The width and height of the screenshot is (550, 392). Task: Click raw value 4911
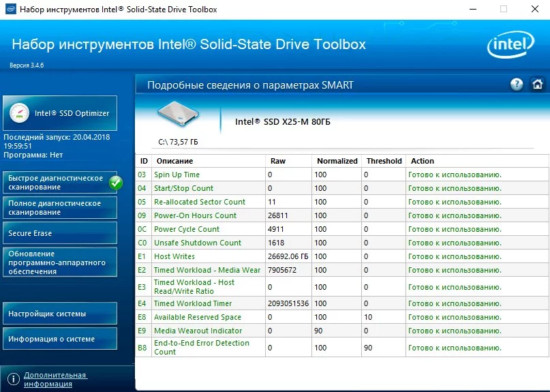click(276, 229)
